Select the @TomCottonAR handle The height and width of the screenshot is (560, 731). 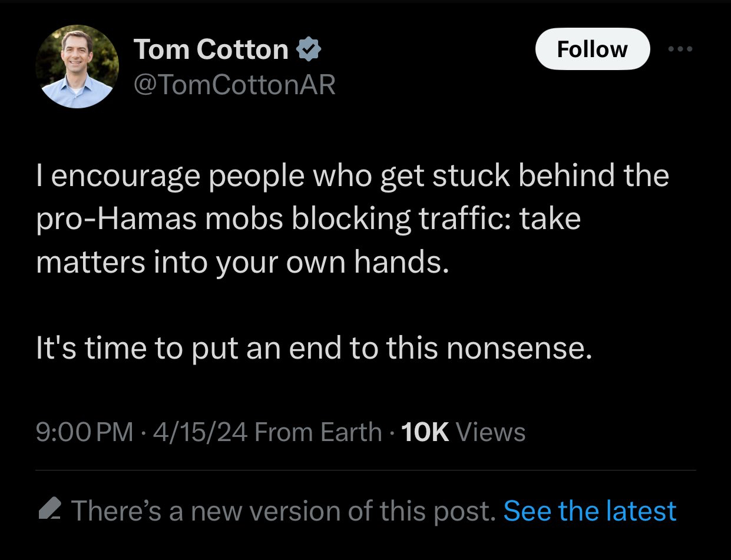tap(235, 86)
